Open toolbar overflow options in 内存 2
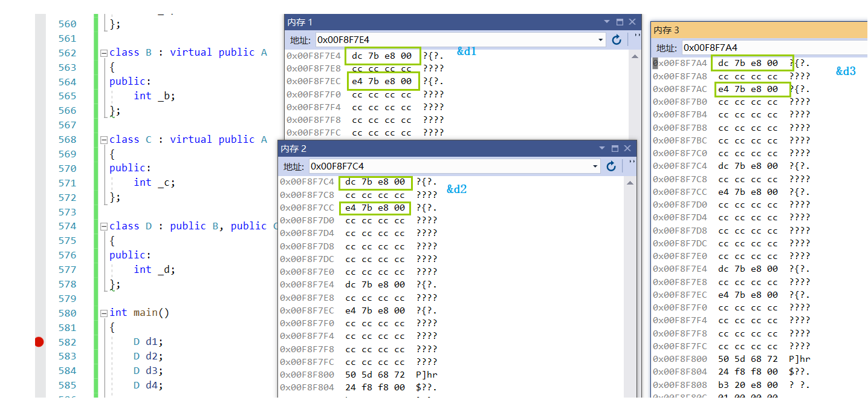This screenshot has height=400, width=868. tap(632, 164)
